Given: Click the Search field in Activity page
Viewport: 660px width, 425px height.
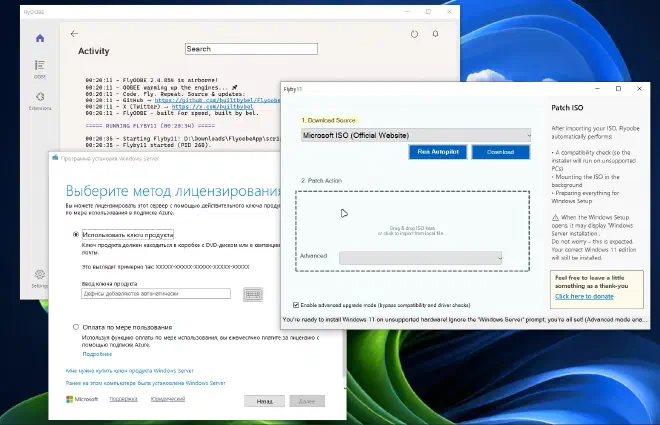Looking at the screenshot, I should pyautogui.click(x=251, y=49).
